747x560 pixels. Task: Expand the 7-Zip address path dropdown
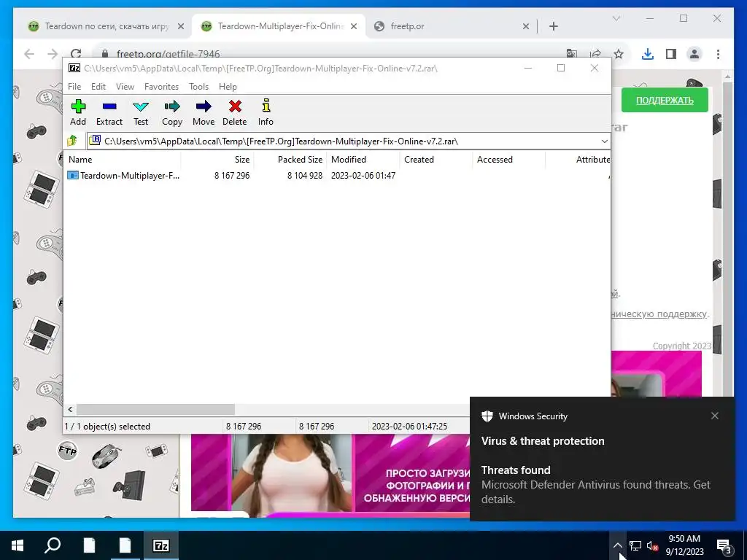coord(604,141)
